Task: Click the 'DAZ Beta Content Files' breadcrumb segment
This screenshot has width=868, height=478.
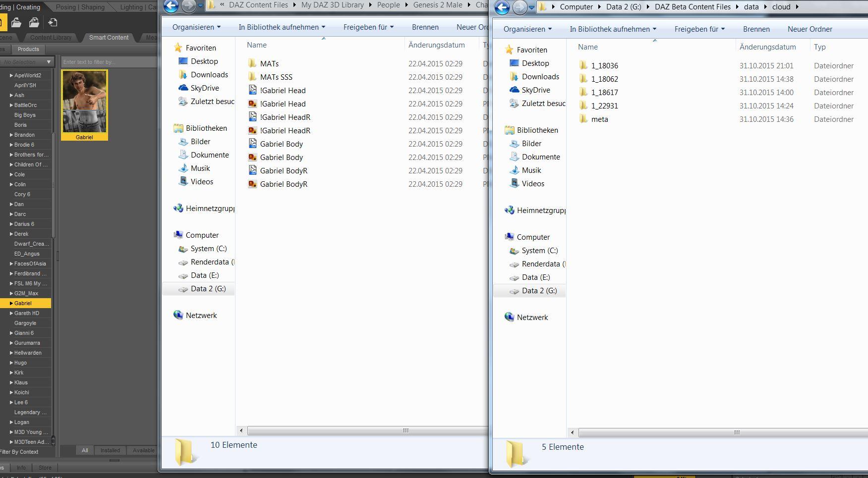Action: [693, 7]
